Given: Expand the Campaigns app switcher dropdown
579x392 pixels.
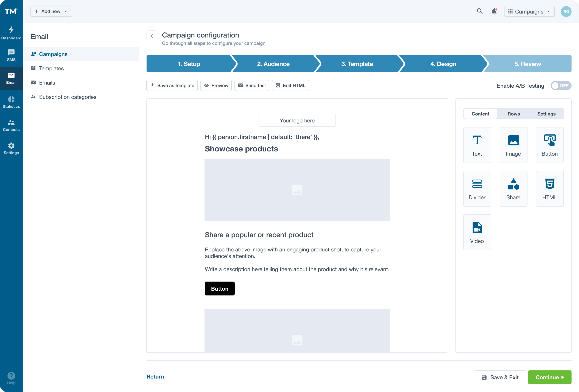Looking at the screenshot, I should pos(529,11).
